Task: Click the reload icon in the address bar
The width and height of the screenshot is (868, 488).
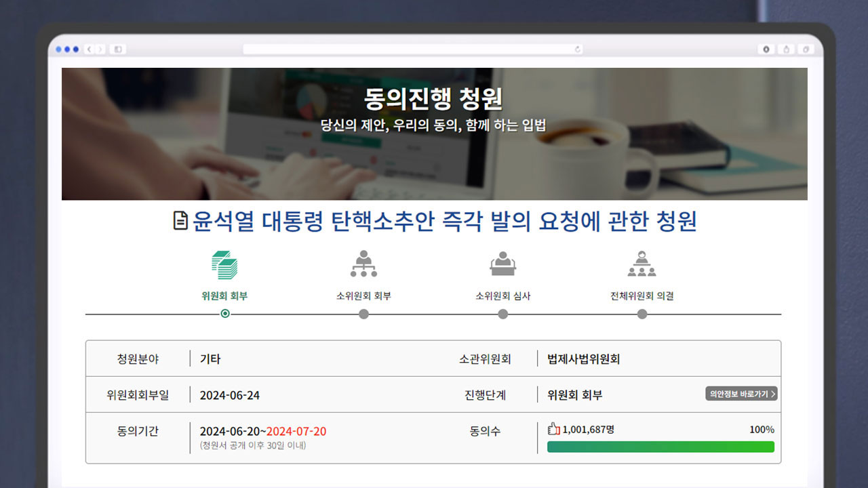Action: (x=576, y=49)
